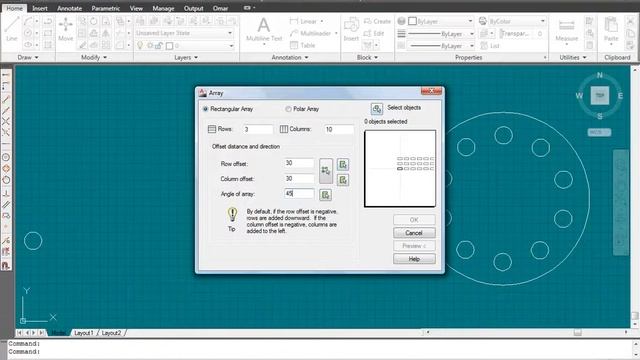Click the Cut icon in Clipboard panel
Image resolution: width=640 pixels, height=360 pixels.
point(631,21)
